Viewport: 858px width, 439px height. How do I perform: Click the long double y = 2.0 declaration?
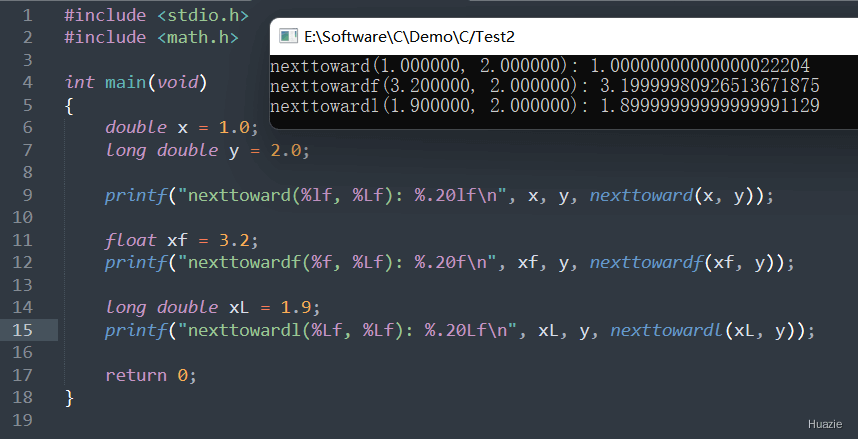point(207,150)
